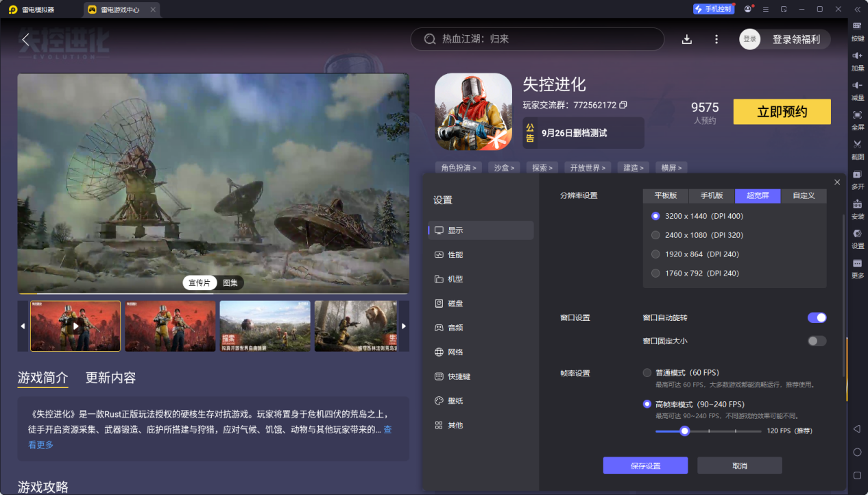The width and height of the screenshot is (868, 495).
Task: Expand the 角色扮演 tag
Action: click(x=459, y=167)
